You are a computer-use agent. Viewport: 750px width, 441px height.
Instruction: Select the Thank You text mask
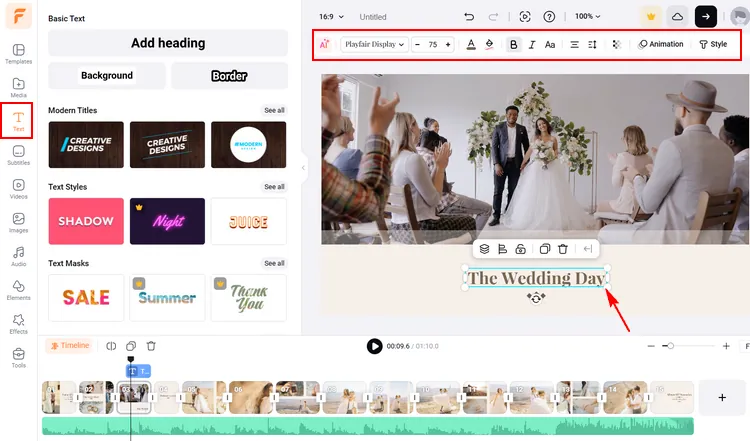249,298
